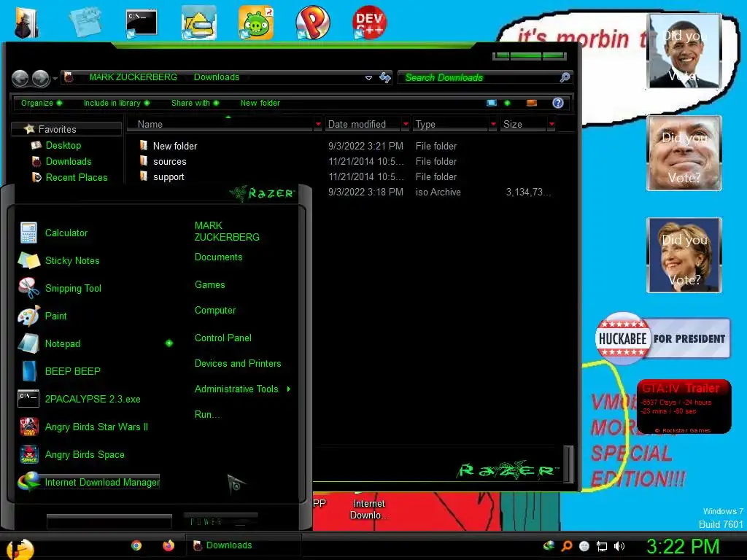Open the address bar history dropdown
This screenshot has width=747, height=560.
368,77
